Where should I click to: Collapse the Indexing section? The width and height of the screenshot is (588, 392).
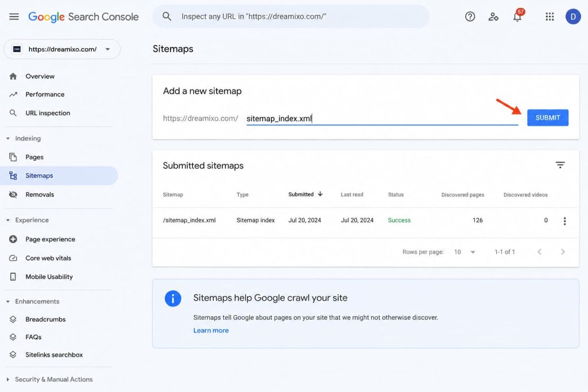point(8,138)
